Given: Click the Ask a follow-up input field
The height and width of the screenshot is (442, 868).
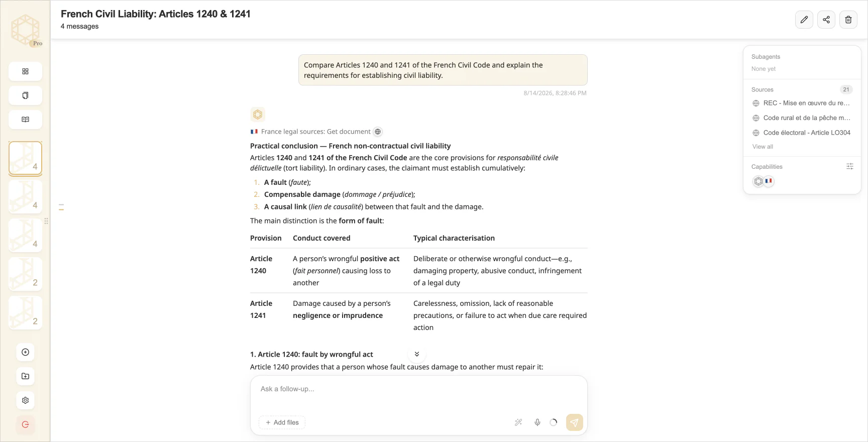Looking at the screenshot, I should coord(418,389).
